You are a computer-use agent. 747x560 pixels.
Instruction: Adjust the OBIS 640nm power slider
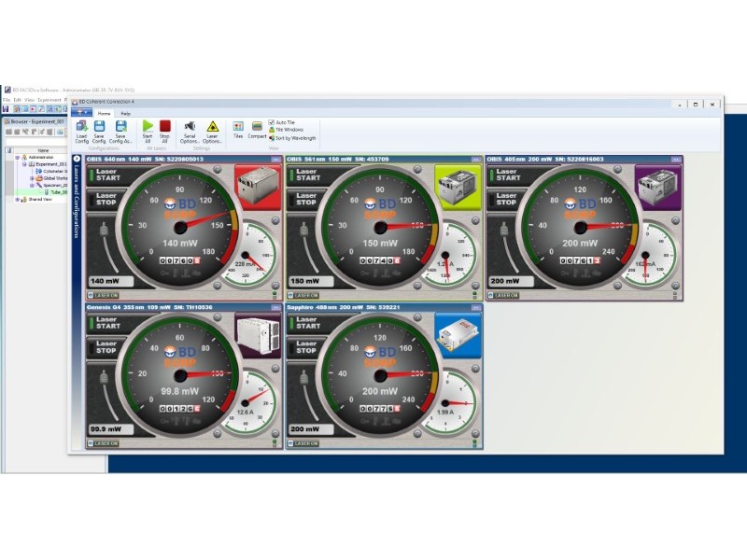click(x=104, y=231)
